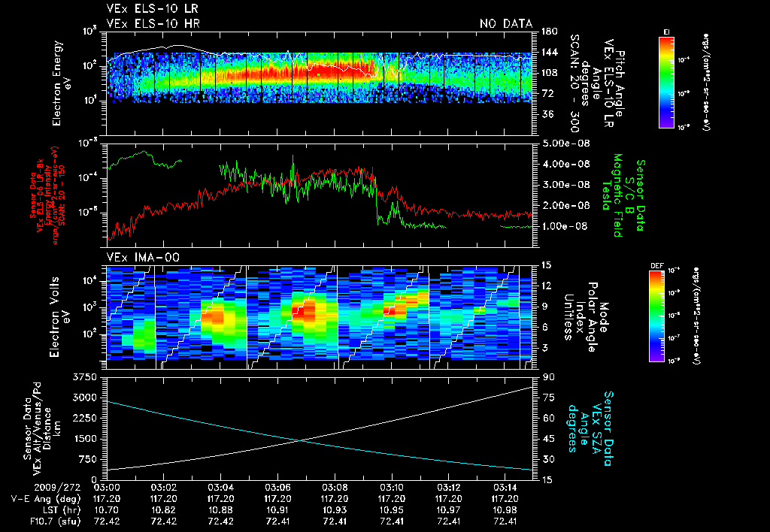Click the SZA axis tick 75
The image size is (770, 532).
pos(548,398)
